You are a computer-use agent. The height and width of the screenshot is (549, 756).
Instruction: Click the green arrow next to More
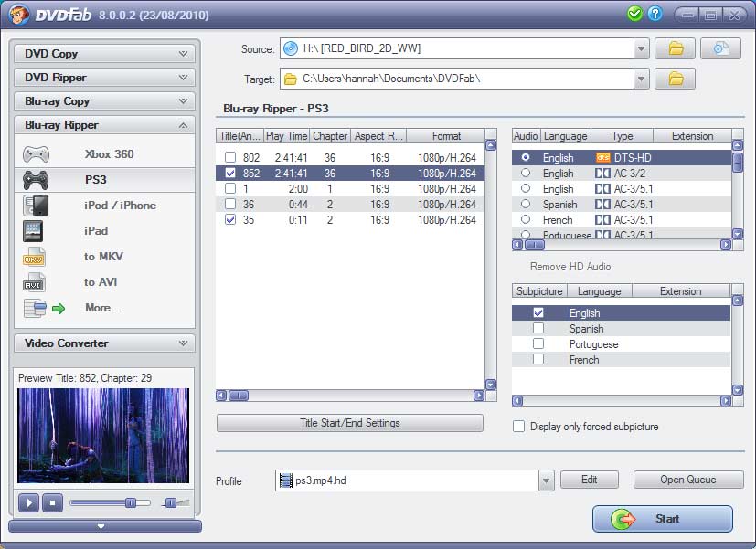coord(59,308)
